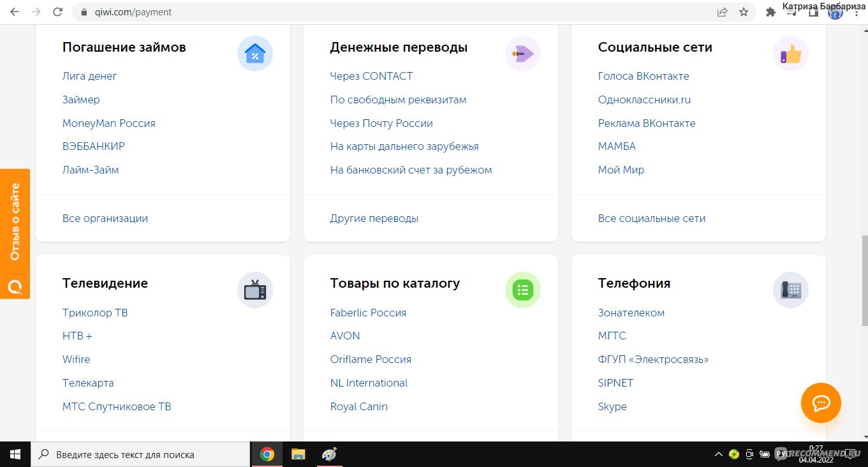
Task: Open the Windows Start menu
Action: tap(15, 454)
